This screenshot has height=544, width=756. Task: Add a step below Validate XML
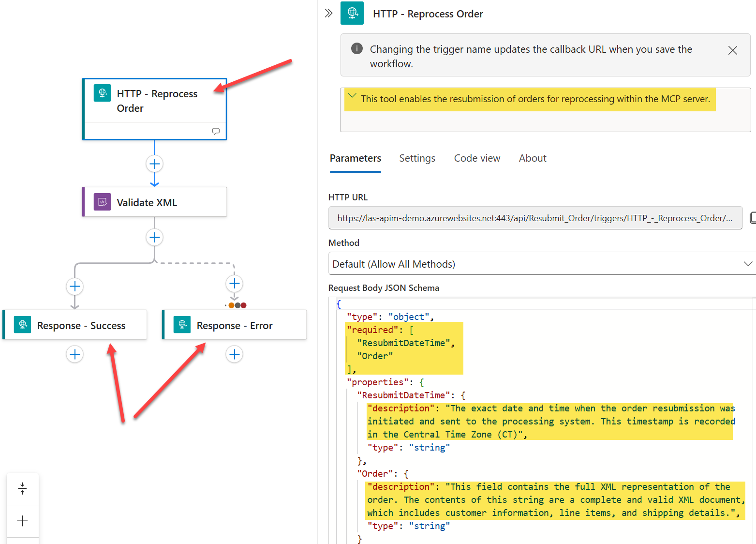click(x=155, y=237)
